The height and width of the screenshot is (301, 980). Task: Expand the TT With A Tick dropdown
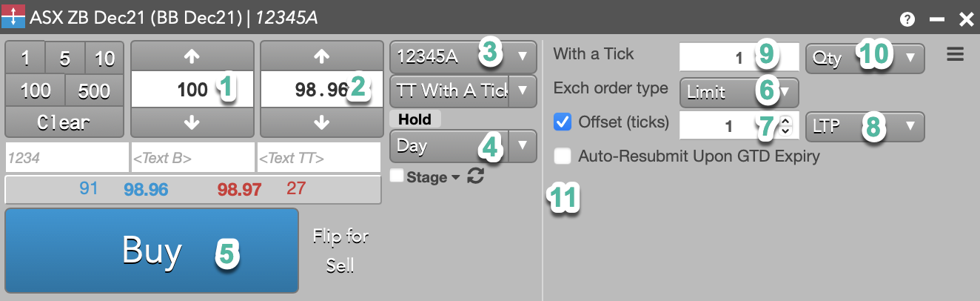463,90
